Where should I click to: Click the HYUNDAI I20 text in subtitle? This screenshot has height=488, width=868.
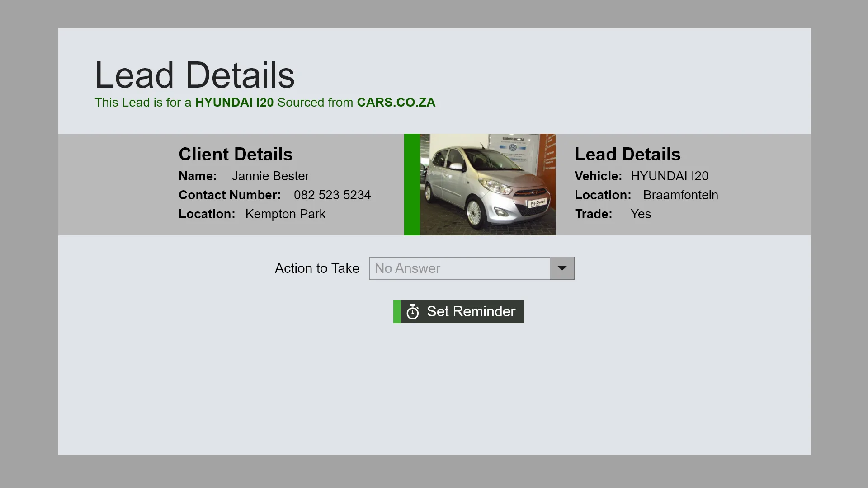point(234,103)
